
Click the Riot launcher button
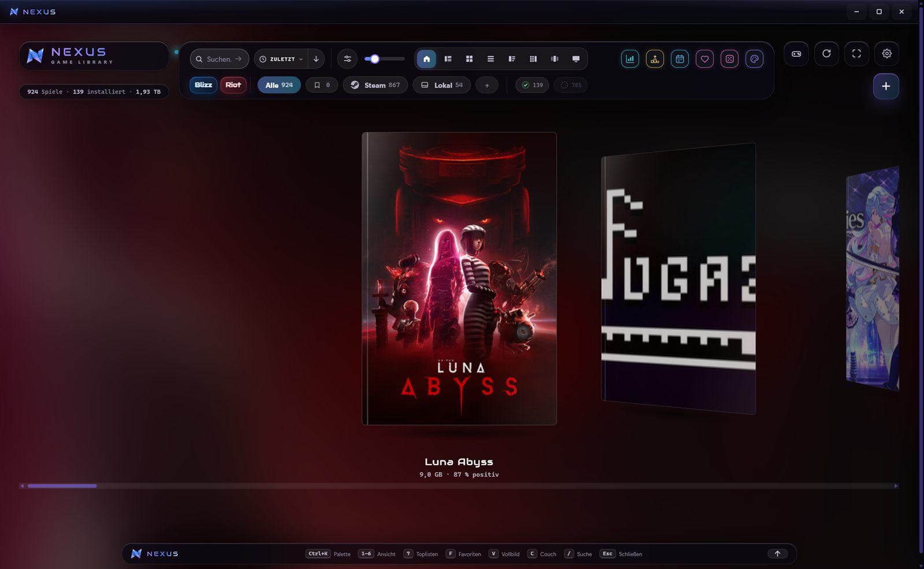(x=233, y=85)
